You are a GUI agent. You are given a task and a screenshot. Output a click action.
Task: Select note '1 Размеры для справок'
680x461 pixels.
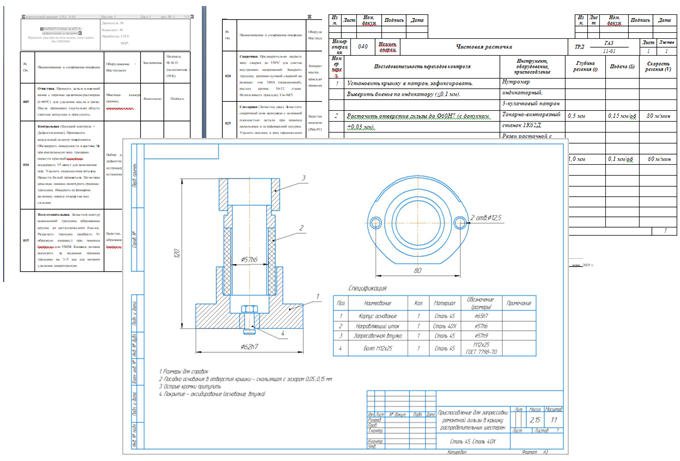pyautogui.click(x=183, y=372)
